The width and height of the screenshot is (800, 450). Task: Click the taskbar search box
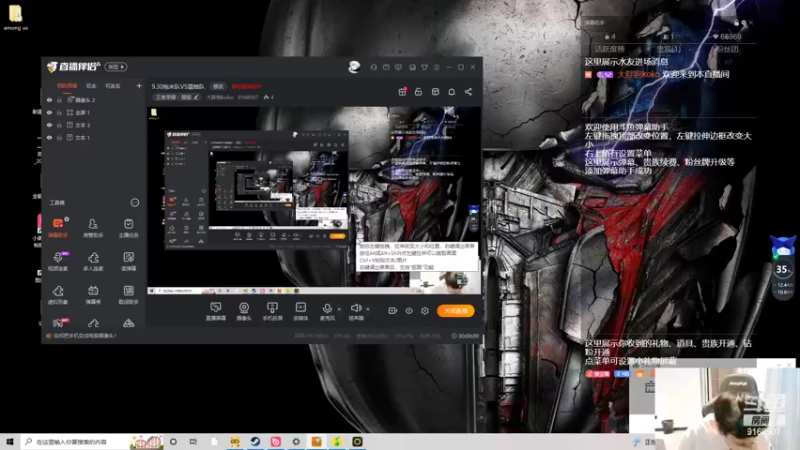pyautogui.click(x=92, y=442)
